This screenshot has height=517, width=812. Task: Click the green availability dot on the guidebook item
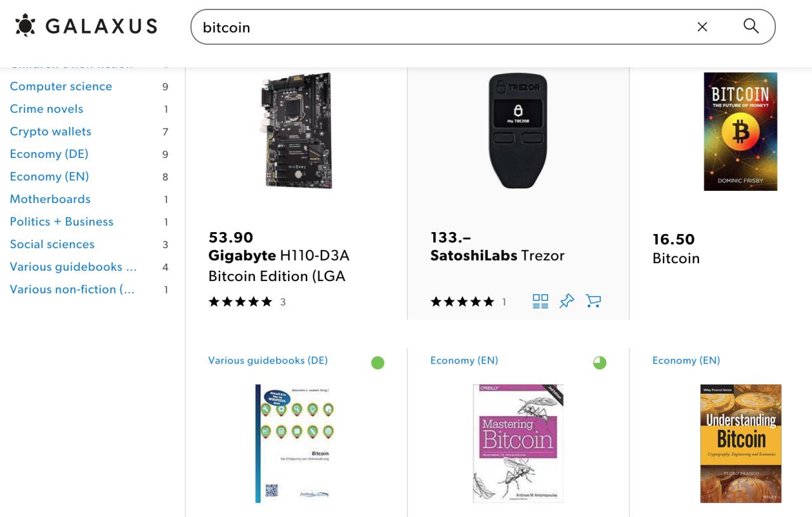click(377, 363)
